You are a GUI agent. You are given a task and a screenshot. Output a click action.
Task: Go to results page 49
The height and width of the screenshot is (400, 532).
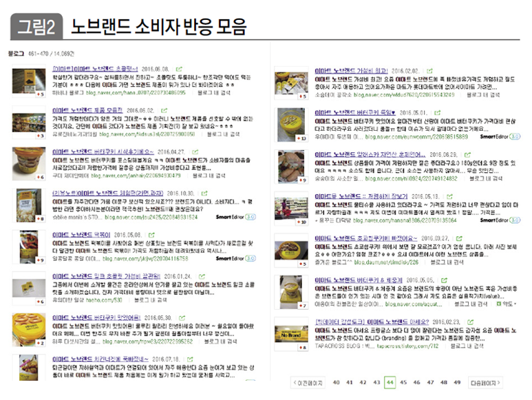pos(457,382)
